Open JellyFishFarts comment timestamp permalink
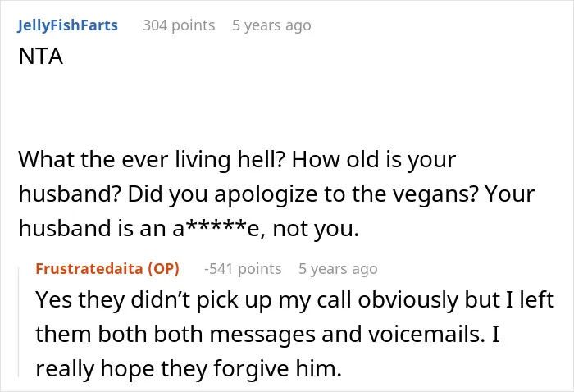 [x=271, y=25]
